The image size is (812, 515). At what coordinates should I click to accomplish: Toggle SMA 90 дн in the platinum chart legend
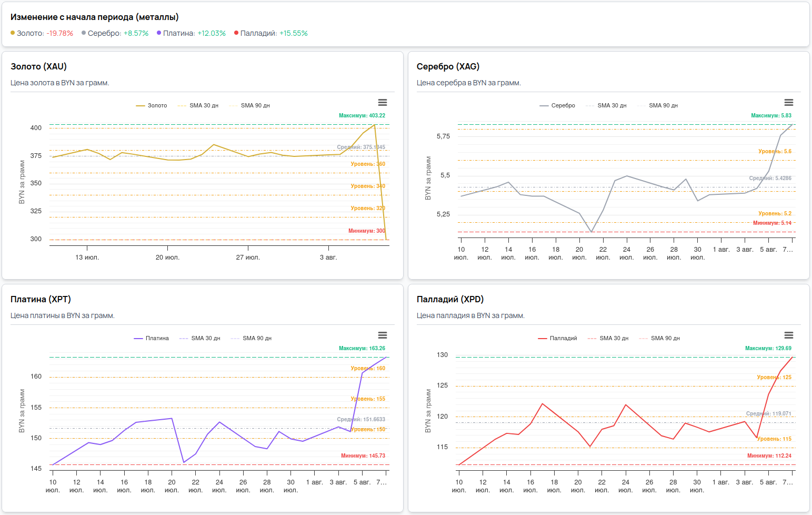click(251, 338)
